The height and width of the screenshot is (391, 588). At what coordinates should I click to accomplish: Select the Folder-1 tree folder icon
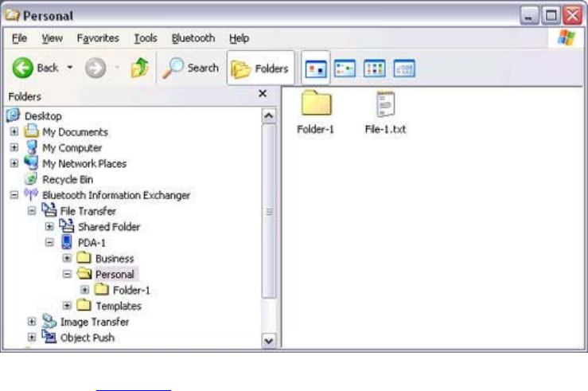coord(102,289)
